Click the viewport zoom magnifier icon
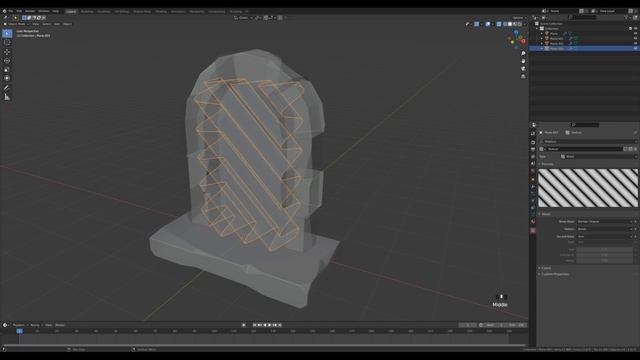 [x=523, y=53]
